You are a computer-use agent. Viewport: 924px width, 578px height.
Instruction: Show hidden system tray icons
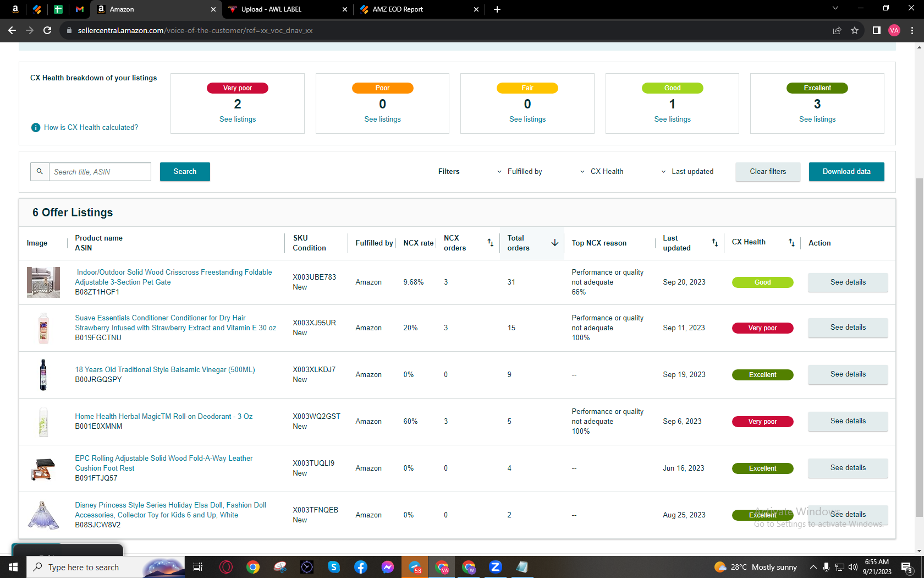[x=813, y=567]
